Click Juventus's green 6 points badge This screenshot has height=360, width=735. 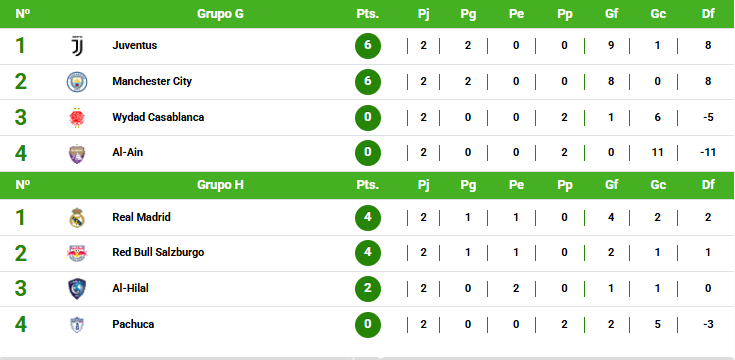368,45
